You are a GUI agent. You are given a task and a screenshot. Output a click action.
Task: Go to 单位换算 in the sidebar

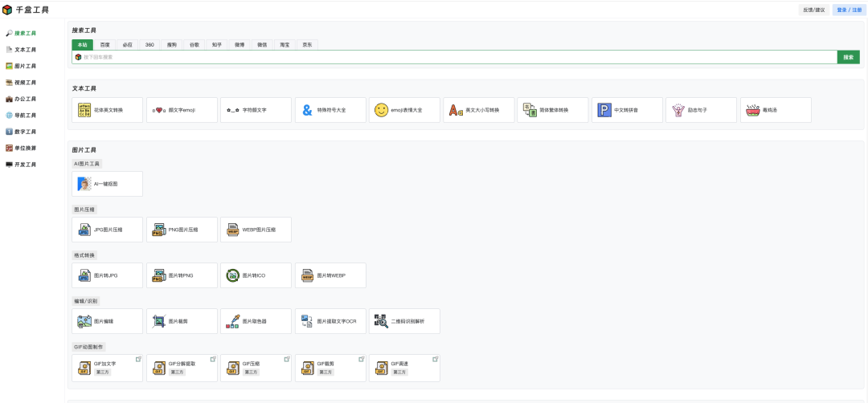[x=21, y=149]
